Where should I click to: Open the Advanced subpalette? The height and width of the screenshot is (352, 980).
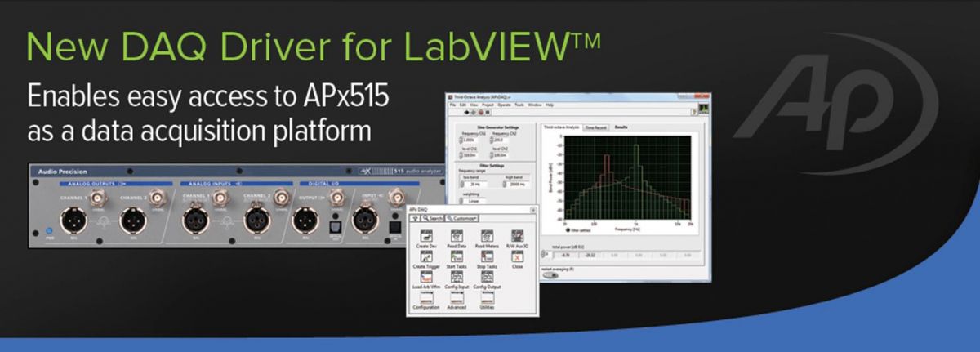point(457,297)
